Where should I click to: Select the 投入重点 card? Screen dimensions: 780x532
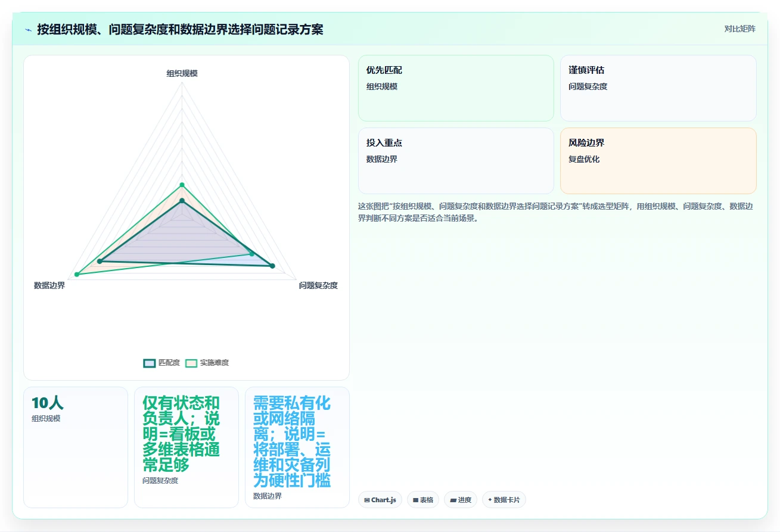tap(456, 161)
